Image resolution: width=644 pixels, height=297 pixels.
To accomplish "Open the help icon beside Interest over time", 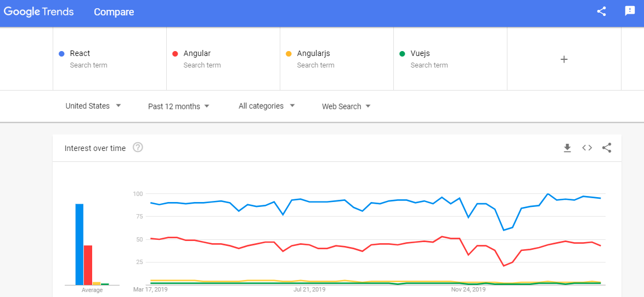I will [x=138, y=147].
